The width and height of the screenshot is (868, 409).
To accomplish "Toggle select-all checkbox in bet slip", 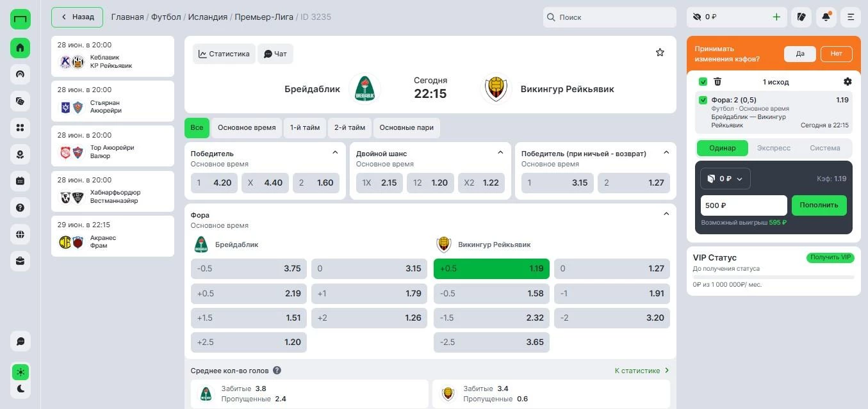I will 703,82.
